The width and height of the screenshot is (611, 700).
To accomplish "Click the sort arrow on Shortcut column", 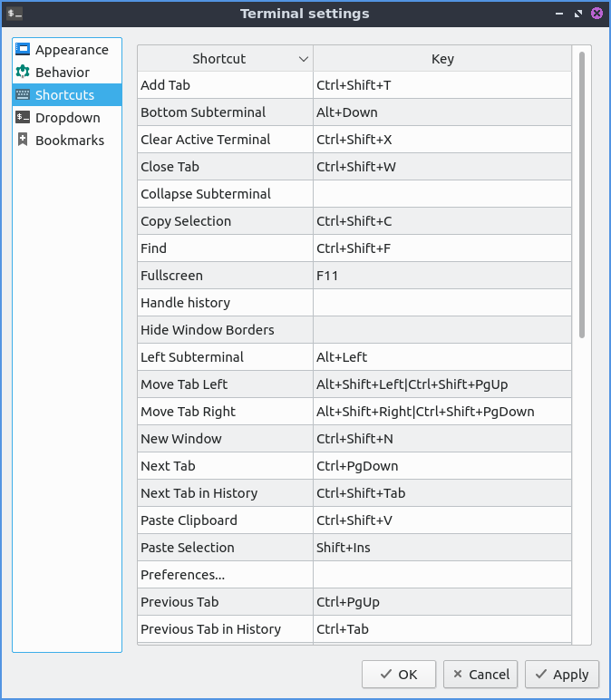I will point(304,59).
